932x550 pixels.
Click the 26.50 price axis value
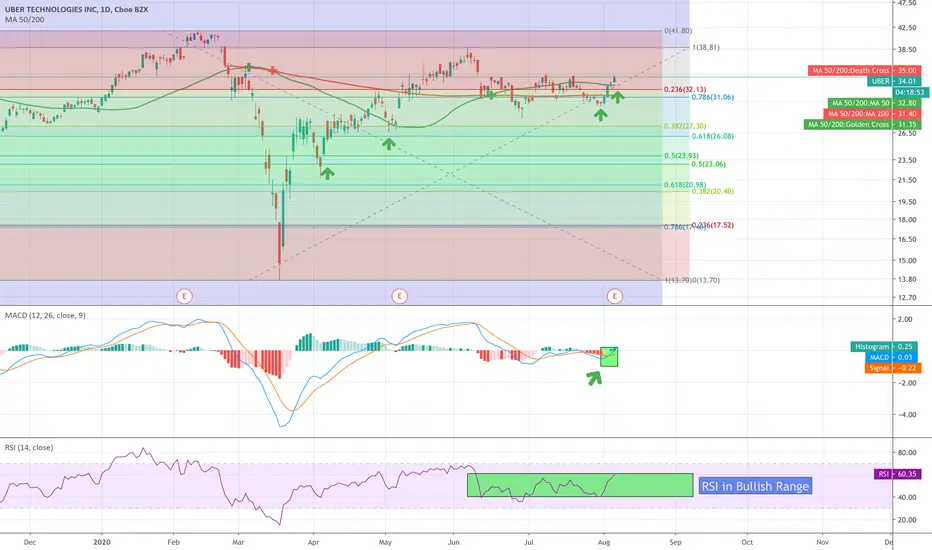(x=907, y=133)
